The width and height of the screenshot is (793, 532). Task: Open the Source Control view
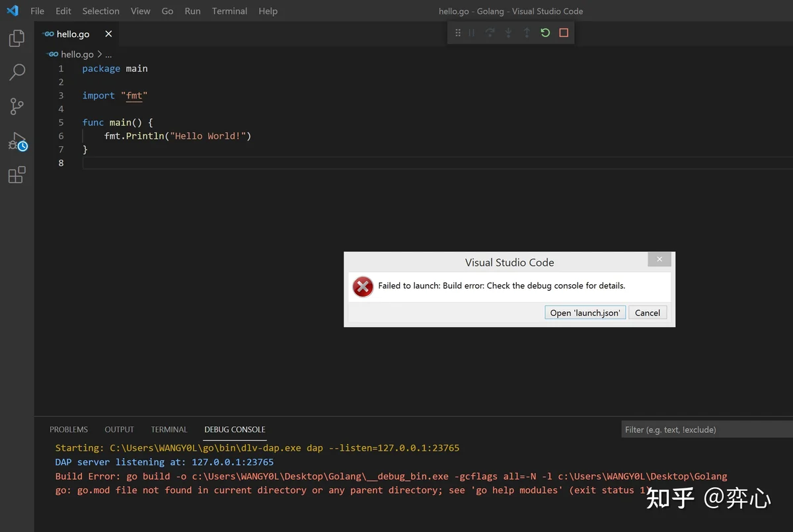coord(17,106)
